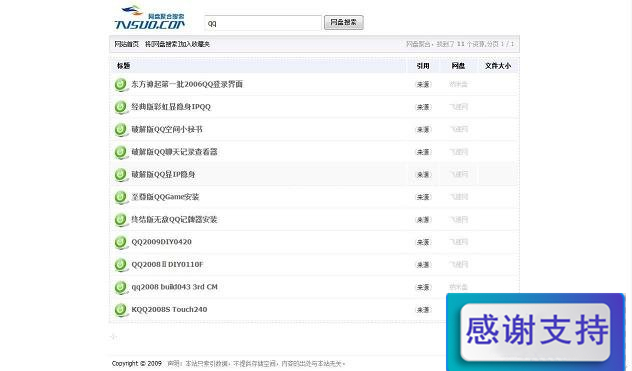Screen dimensions: 632x371
Task: Open result qq2008 build043 3rd CM
Action: pos(175,287)
